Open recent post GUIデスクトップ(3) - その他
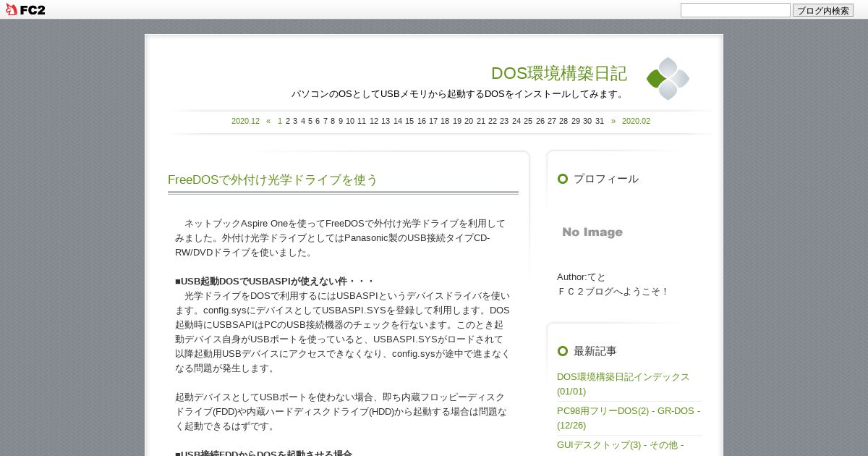 620,445
